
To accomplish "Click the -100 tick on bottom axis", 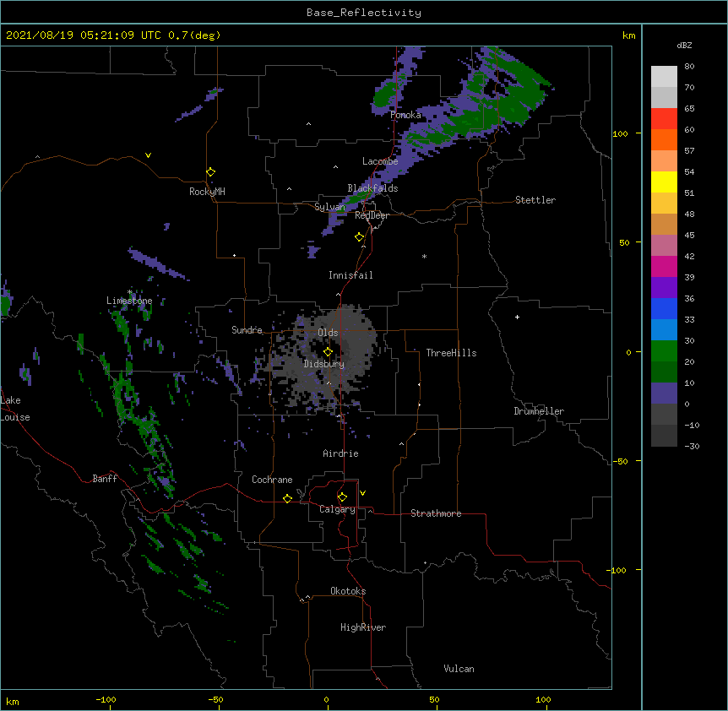I will click(106, 699).
